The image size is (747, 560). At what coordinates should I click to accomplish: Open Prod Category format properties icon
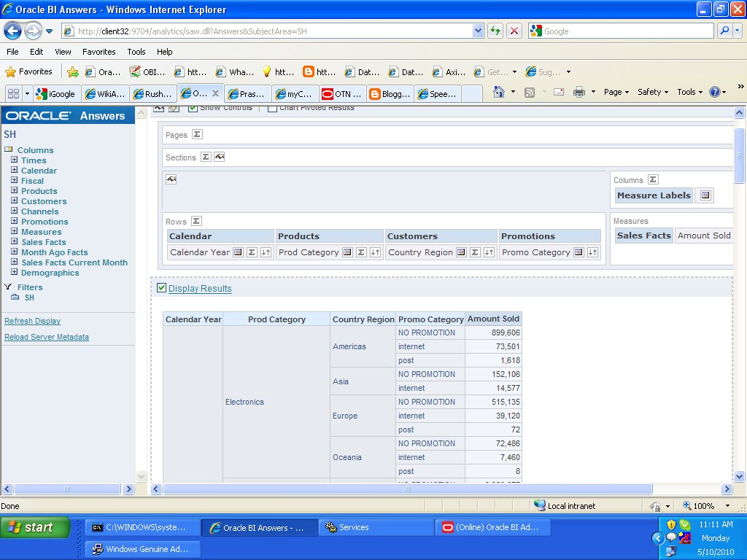point(347,252)
